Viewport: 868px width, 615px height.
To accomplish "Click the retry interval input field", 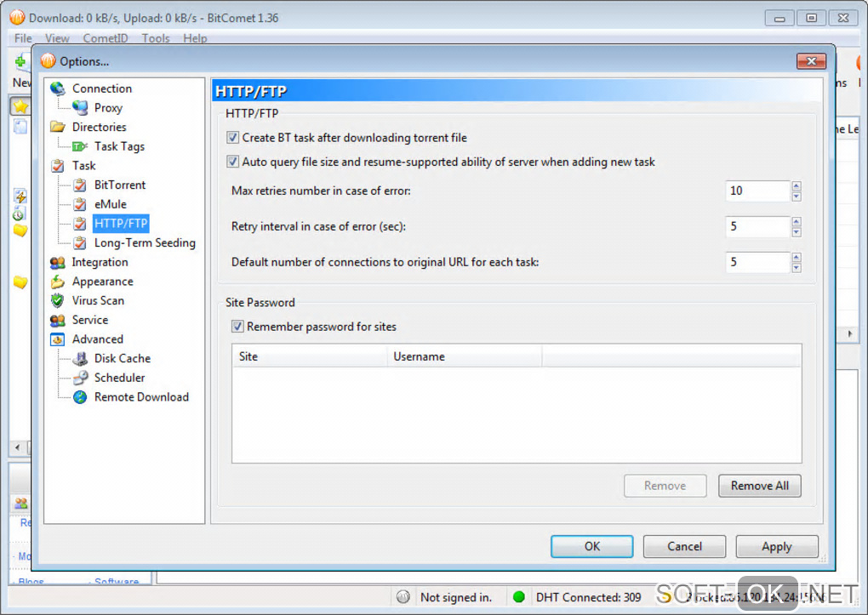I will (x=757, y=226).
